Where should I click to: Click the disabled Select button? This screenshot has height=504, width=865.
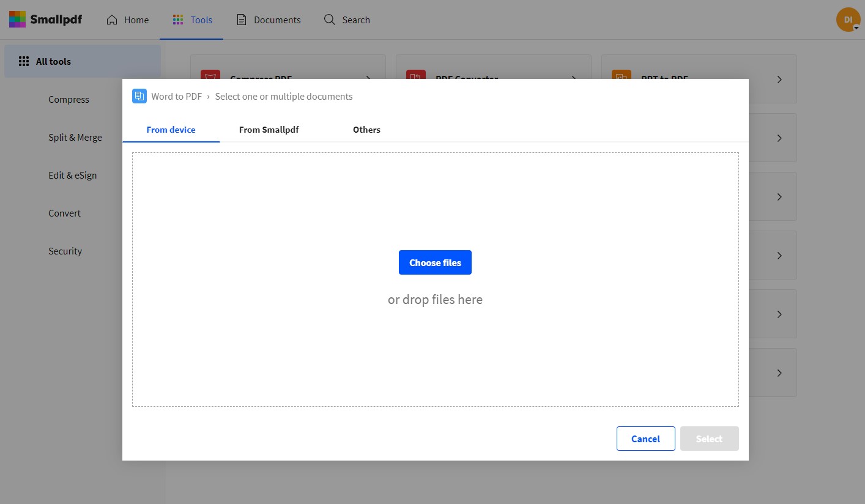(x=709, y=439)
